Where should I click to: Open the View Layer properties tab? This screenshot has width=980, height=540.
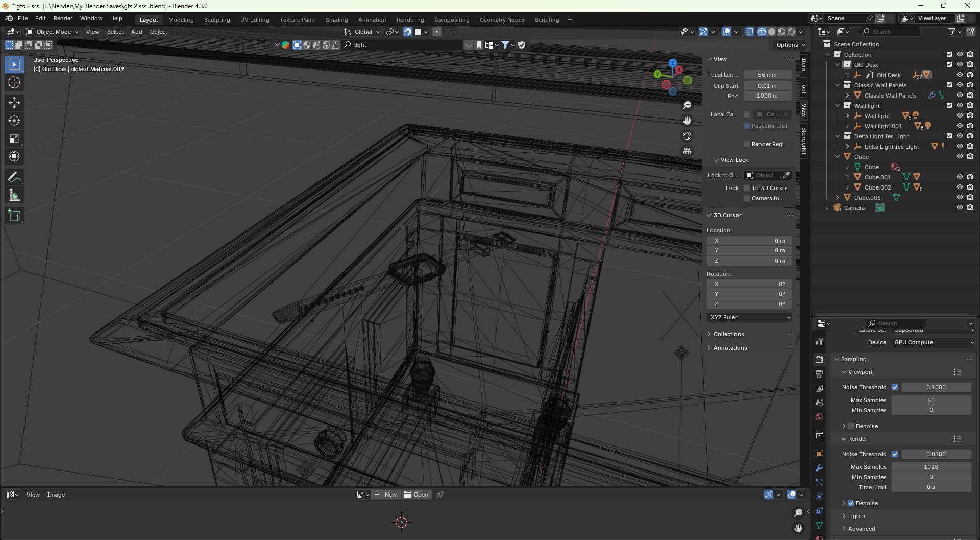pos(819,388)
